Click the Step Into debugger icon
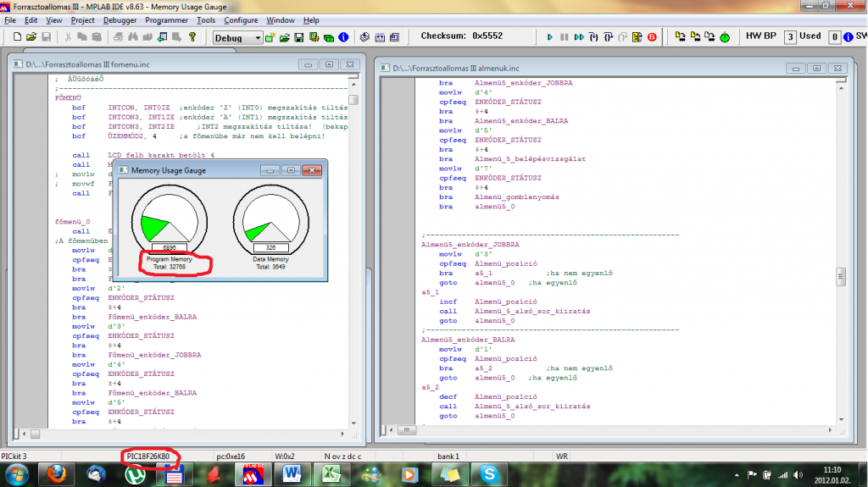Image resolution: width=868 pixels, height=487 pixels. [594, 37]
